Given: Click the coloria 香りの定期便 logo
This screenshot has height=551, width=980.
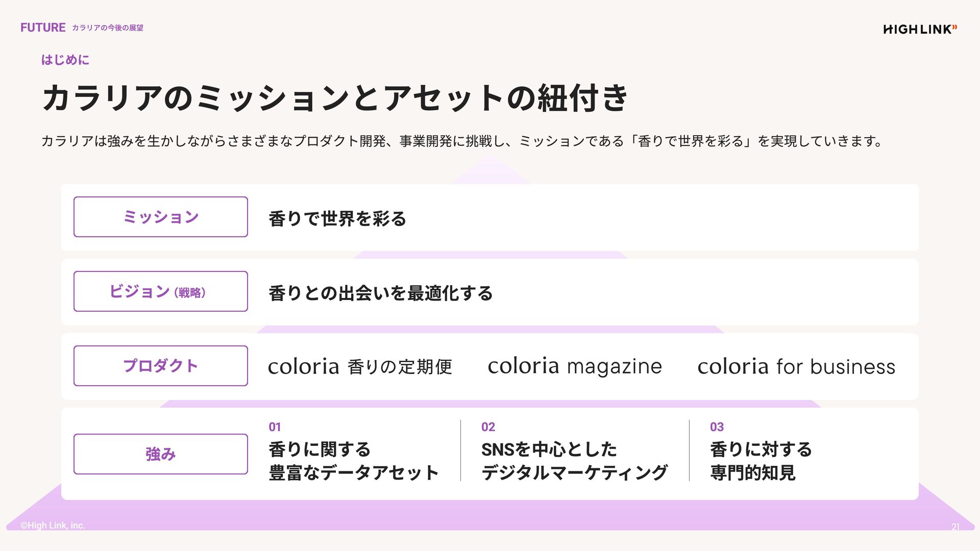Looking at the screenshot, I should [360, 366].
